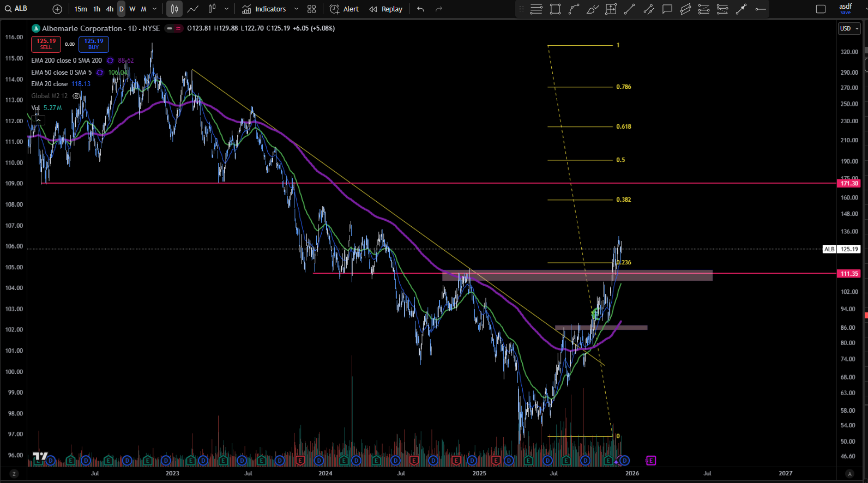This screenshot has height=483, width=868.
Task: Expand the favorite indicators dropdown
Action: pyautogui.click(x=296, y=9)
